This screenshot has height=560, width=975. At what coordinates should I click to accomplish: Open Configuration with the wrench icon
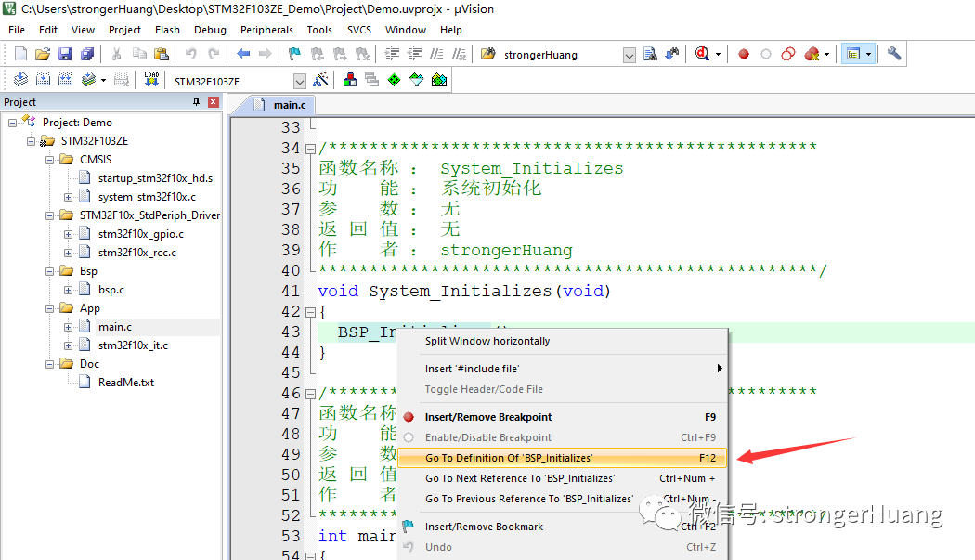(x=894, y=54)
